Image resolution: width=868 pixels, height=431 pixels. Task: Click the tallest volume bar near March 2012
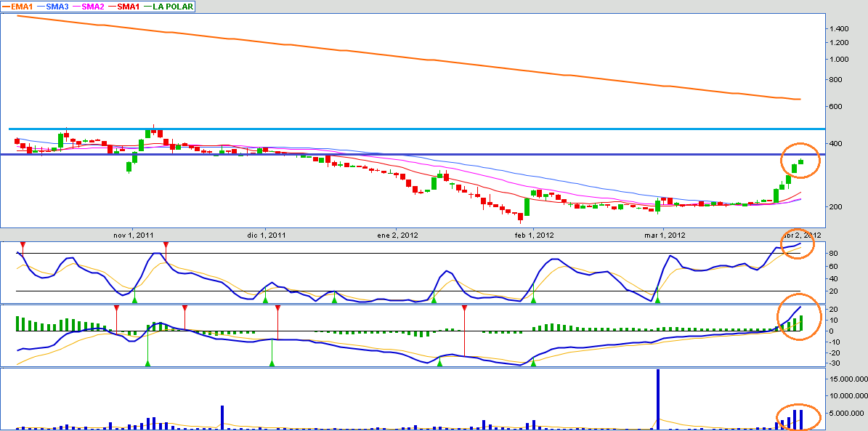[x=657, y=398]
